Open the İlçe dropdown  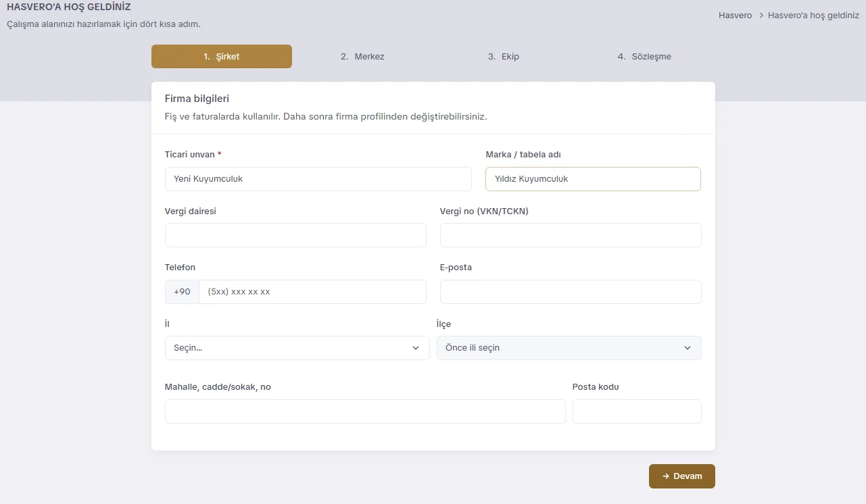569,348
